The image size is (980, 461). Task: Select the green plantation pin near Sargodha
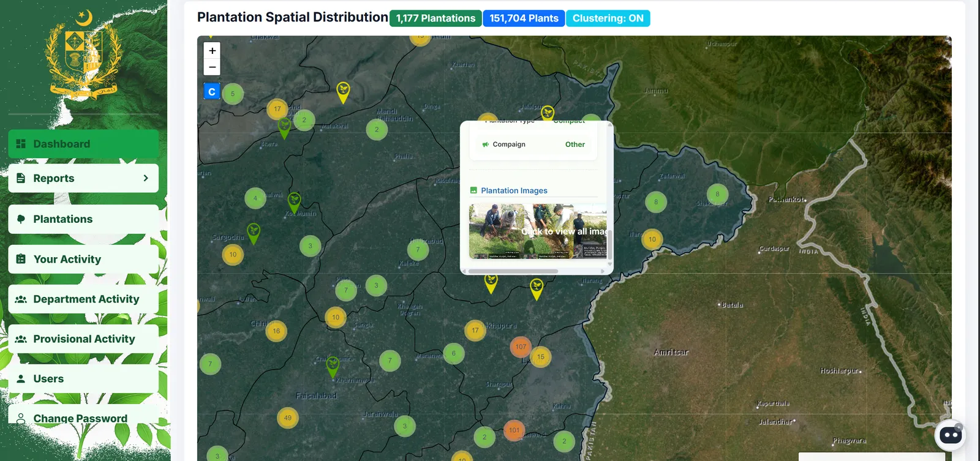click(x=254, y=233)
